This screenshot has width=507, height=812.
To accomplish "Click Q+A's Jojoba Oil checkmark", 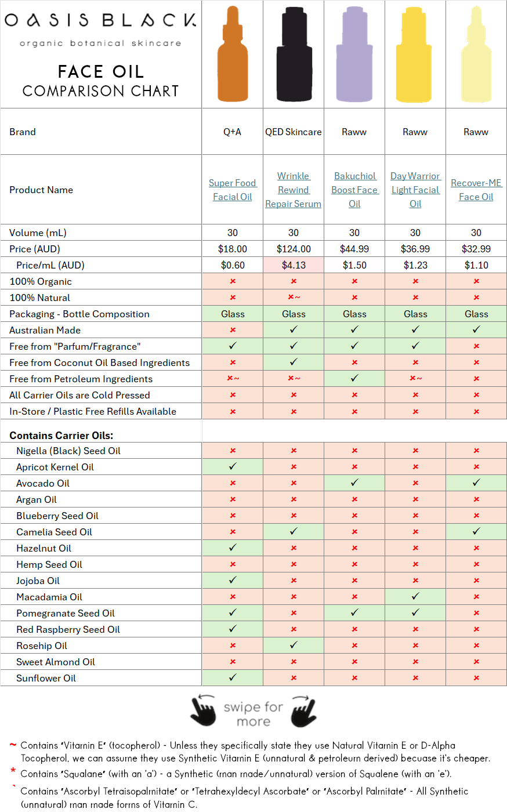I will click(233, 580).
